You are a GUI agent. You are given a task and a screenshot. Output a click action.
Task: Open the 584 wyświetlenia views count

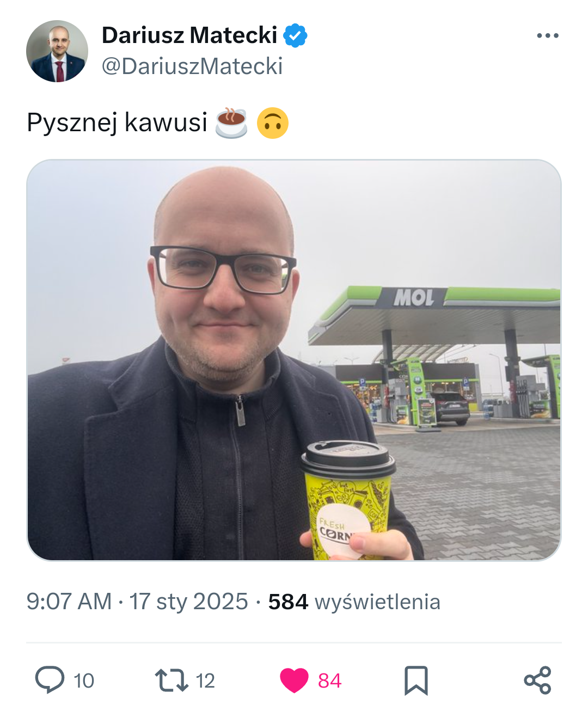(354, 602)
